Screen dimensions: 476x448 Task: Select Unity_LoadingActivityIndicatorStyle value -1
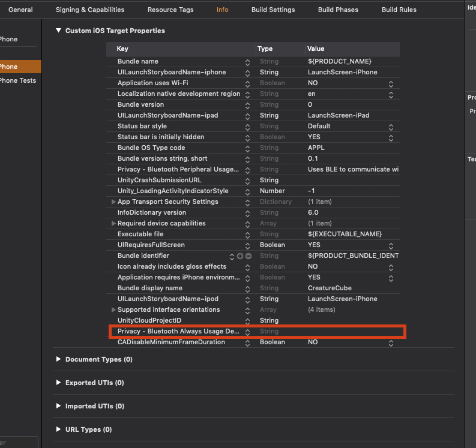(x=311, y=191)
